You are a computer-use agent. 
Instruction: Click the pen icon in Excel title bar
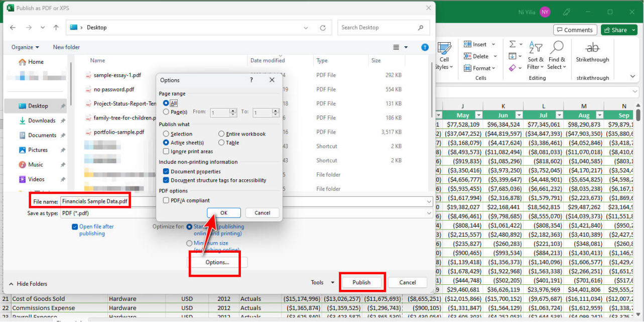(567, 12)
